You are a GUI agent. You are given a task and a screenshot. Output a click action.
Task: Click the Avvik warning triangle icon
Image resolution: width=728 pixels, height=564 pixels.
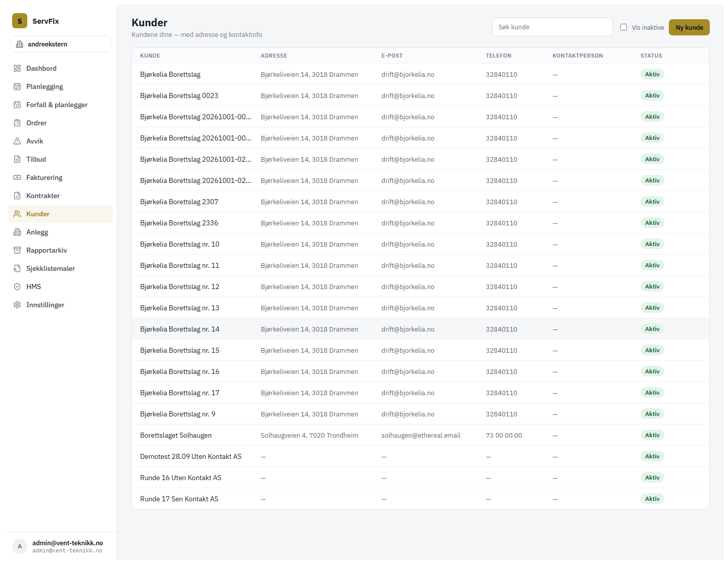click(17, 141)
